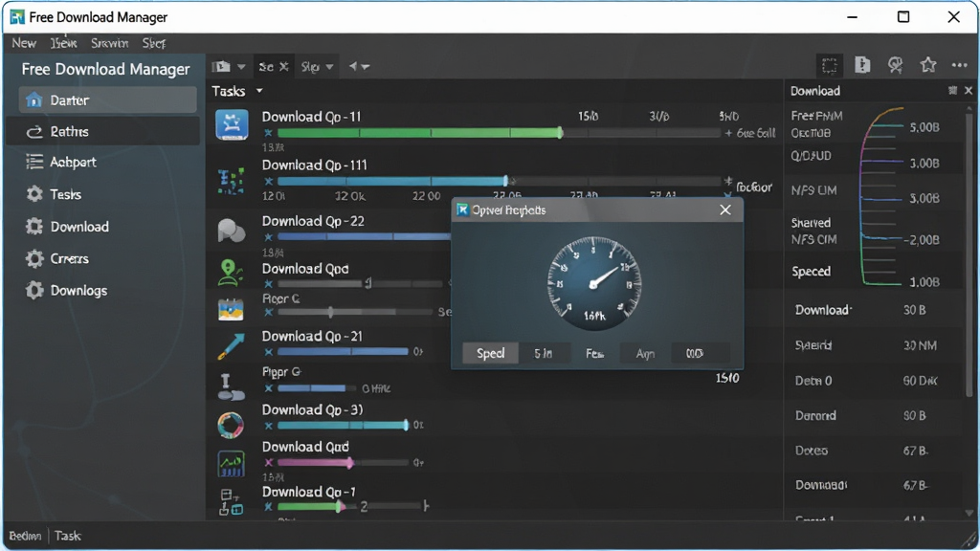Click the map pin person icon of Download Qod
Image resolution: width=980 pixels, height=551 pixels.
[230, 273]
